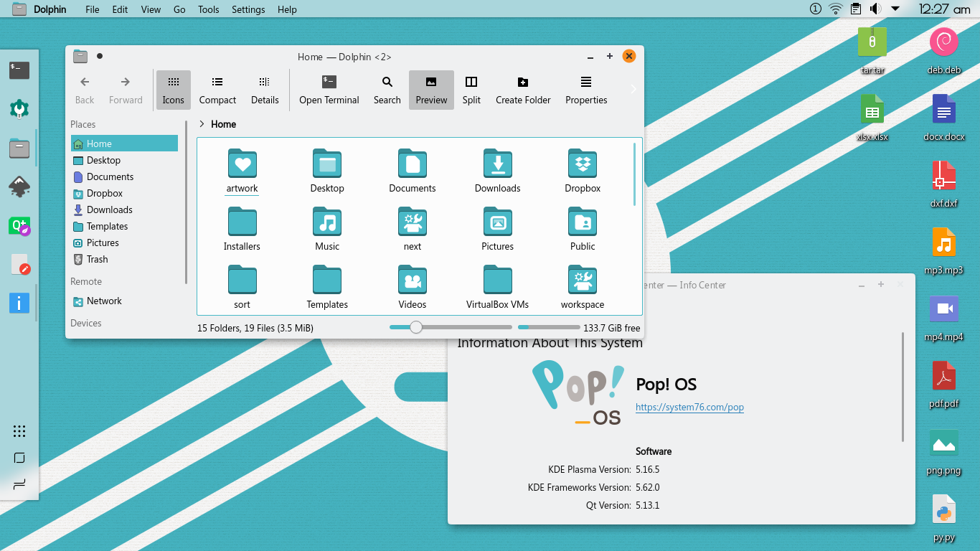Open the file manager dock icon

pyautogui.click(x=19, y=149)
